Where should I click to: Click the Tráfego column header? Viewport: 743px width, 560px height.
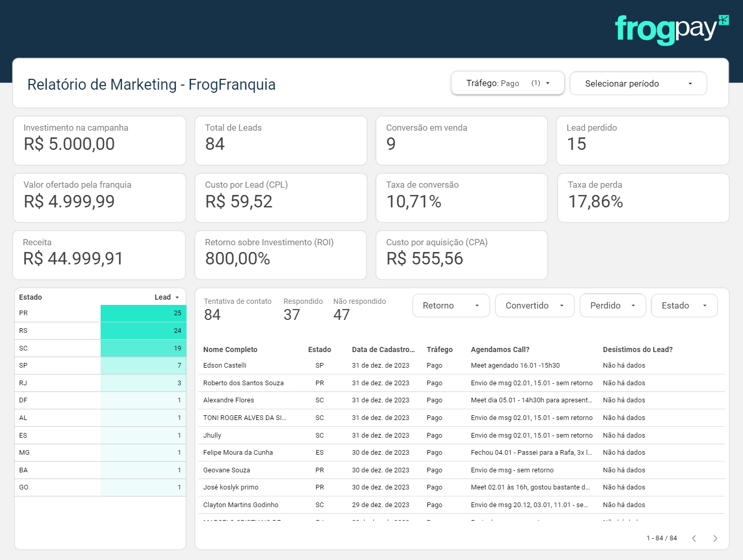coord(440,349)
